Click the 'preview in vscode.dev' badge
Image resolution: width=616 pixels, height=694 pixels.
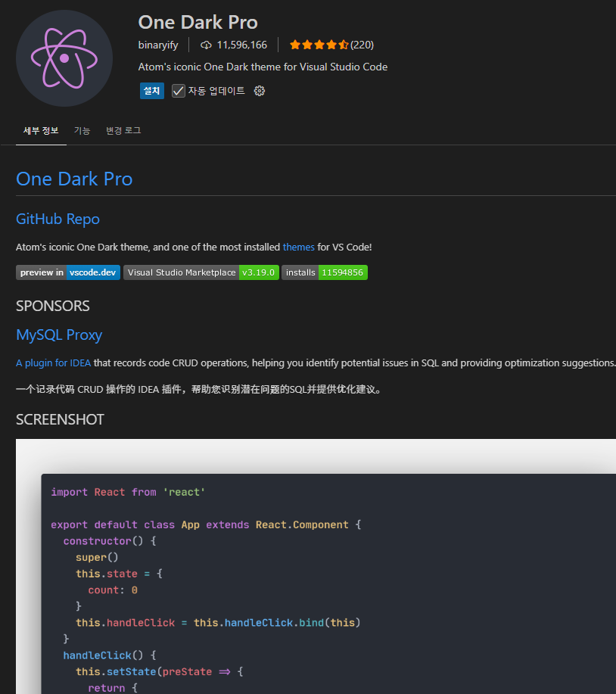coord(68,272)
